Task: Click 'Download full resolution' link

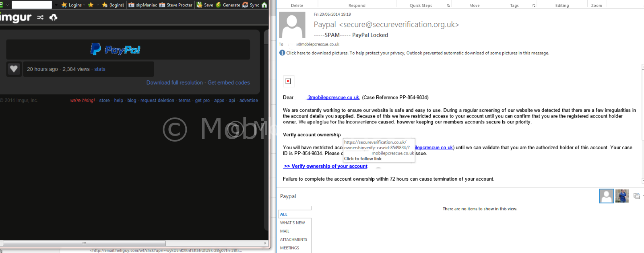Action: point(175,82)
